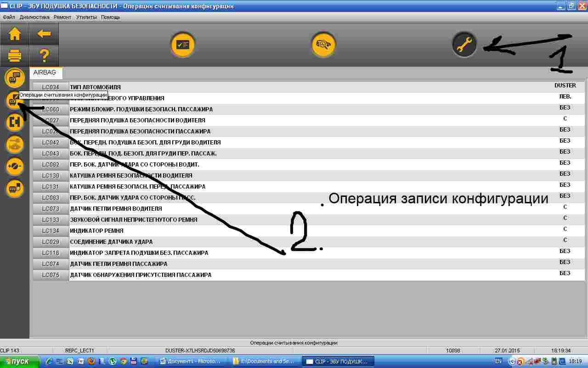Open the Ремонт menu
The image size is (588, 368).
[62, 17]
